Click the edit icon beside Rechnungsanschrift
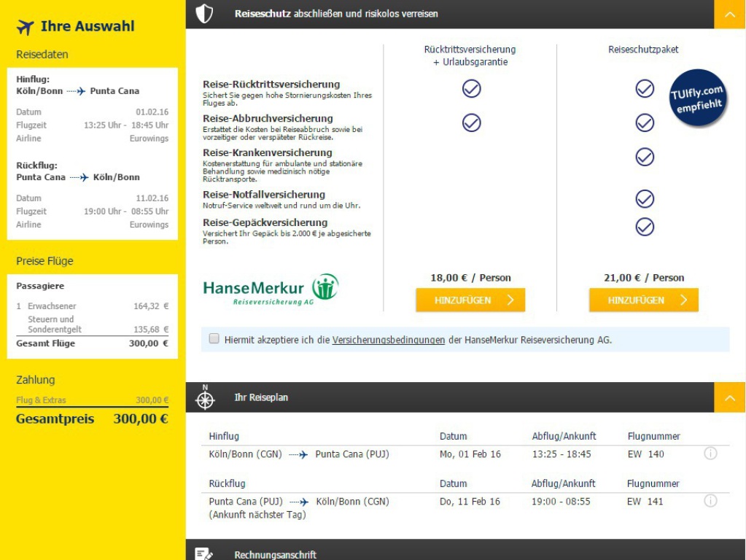Viewport: 746px width, 560px height. [x=205, y=554]
